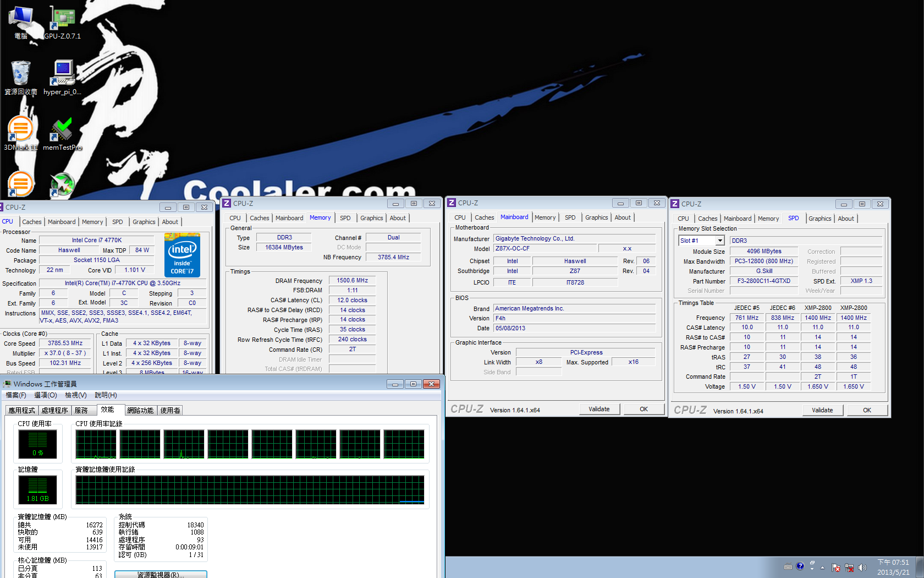
Task: Click OK in the CPU-Z SPD window
Action: pyautogui.click(x=867, y=410)
